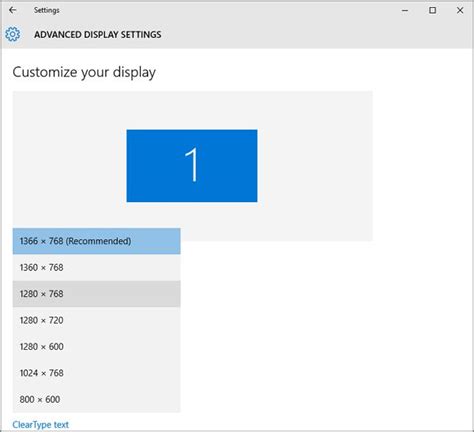The image size is (474, 432).
Task: Set the resolution to 1024 × 768
Action: pyautogui.click(x=97, y=373)
